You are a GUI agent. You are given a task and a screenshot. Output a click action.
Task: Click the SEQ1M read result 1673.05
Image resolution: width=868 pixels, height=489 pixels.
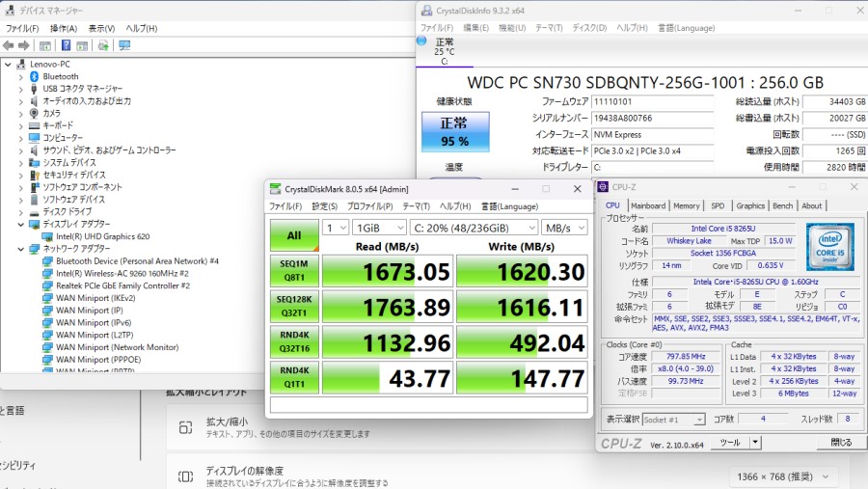click(x=388, y=271)
